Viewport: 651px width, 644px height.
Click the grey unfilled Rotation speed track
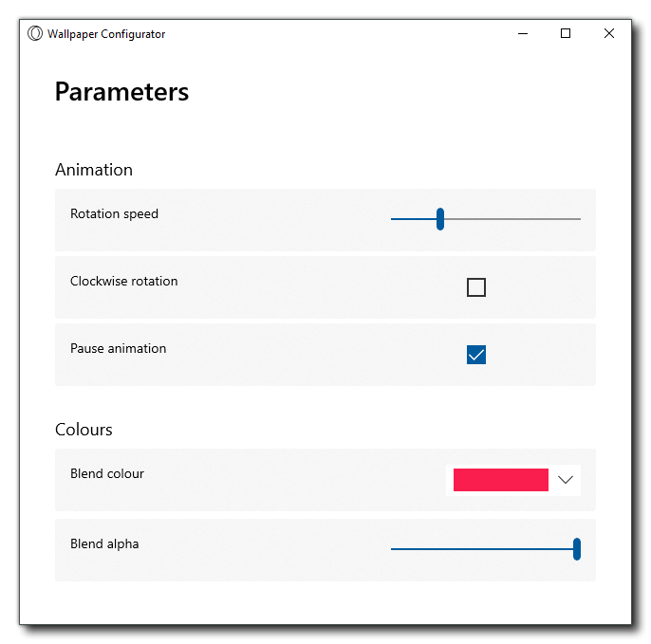click(x=512, y=219)
